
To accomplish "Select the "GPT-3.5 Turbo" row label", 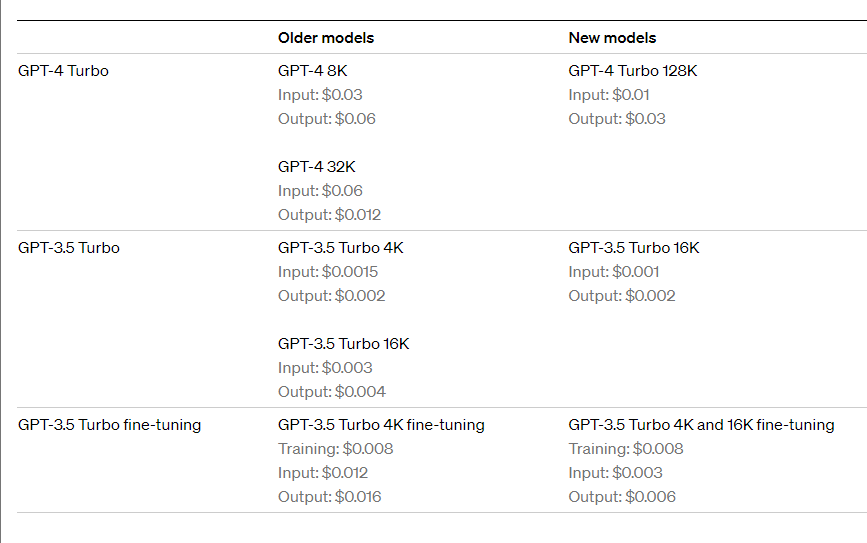I will tap(68, 248).
